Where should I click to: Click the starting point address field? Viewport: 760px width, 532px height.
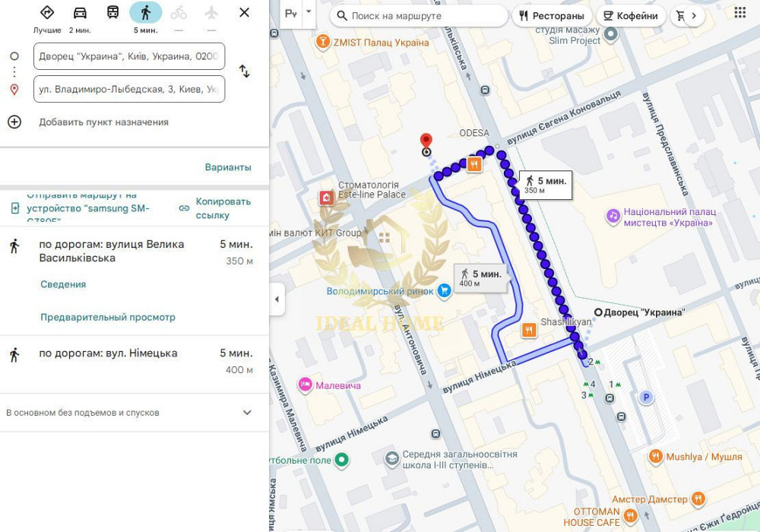[x=129, y=56]
